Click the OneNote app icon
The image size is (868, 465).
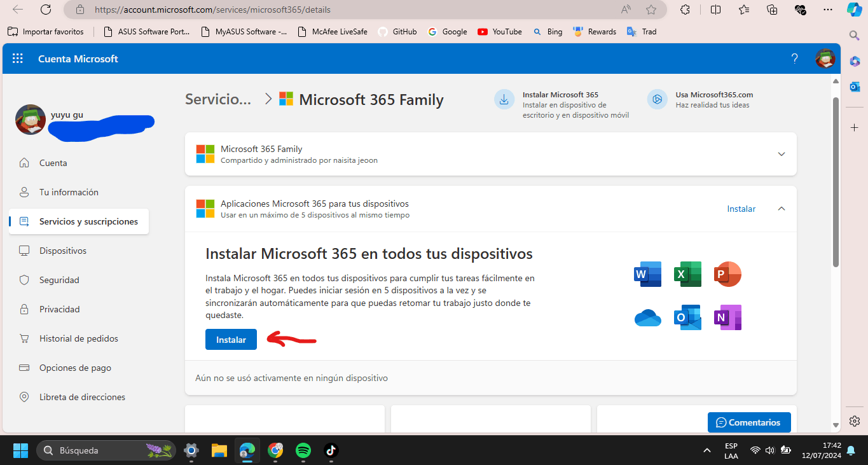[727, 317]
